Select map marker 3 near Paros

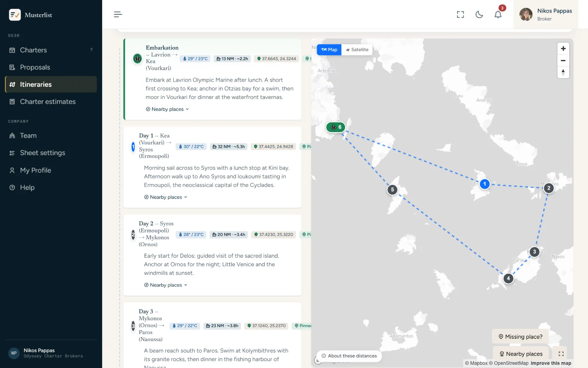(534, 252)
